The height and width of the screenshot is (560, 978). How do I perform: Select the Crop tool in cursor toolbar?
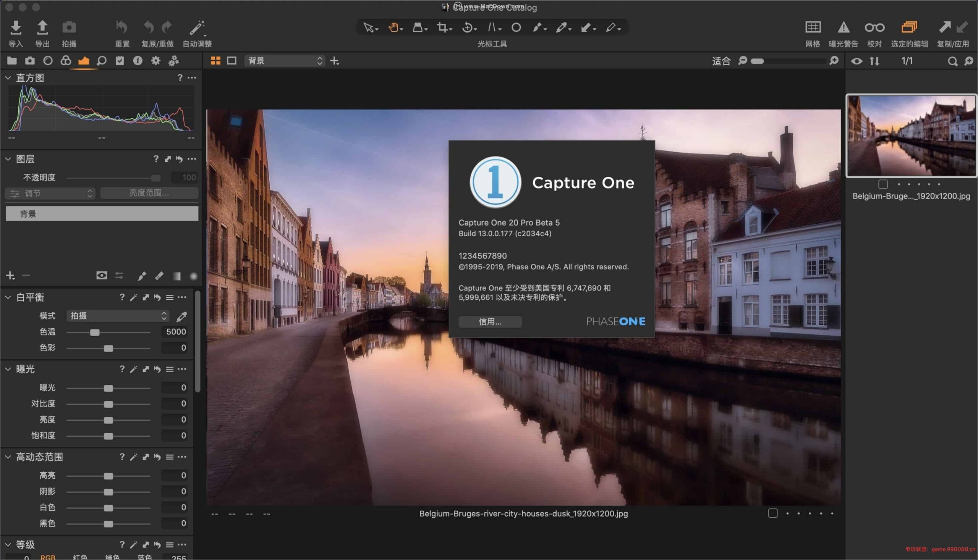click(x=443, y=28)
